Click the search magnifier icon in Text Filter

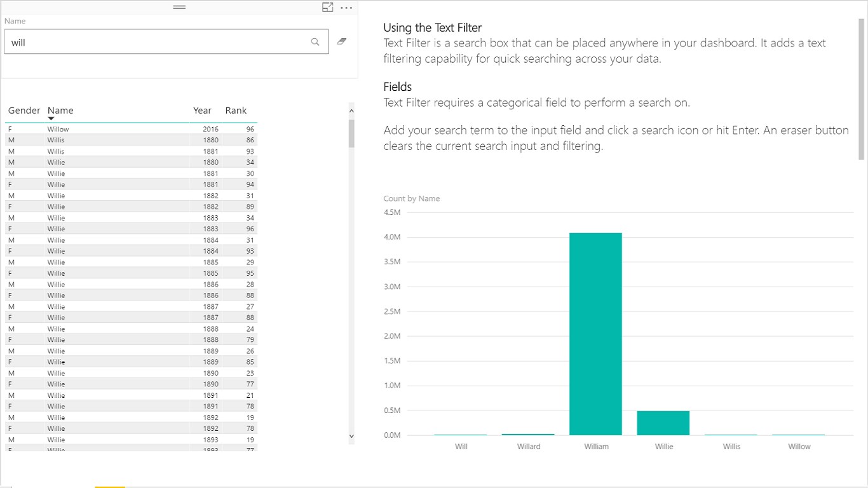tap(315, 42)
